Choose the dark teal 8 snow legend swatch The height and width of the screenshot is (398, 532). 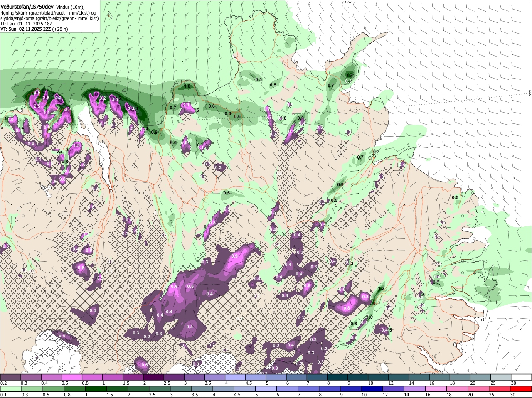(x=337, y=377)
